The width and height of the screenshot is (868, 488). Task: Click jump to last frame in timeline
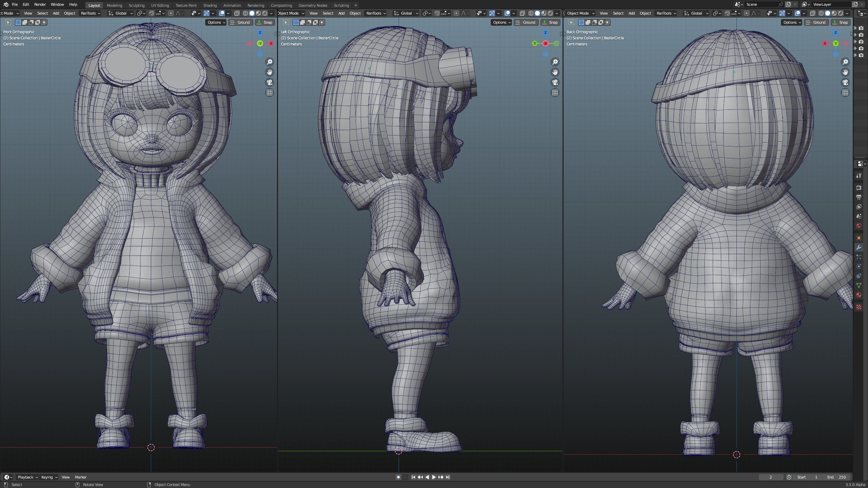pyautogui.click(x=448, y=477)
